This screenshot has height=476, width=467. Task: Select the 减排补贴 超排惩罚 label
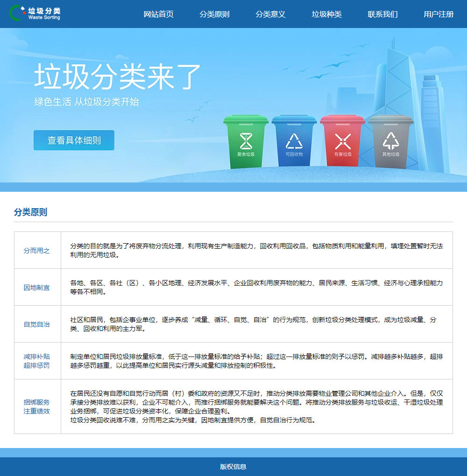point(37,361)
